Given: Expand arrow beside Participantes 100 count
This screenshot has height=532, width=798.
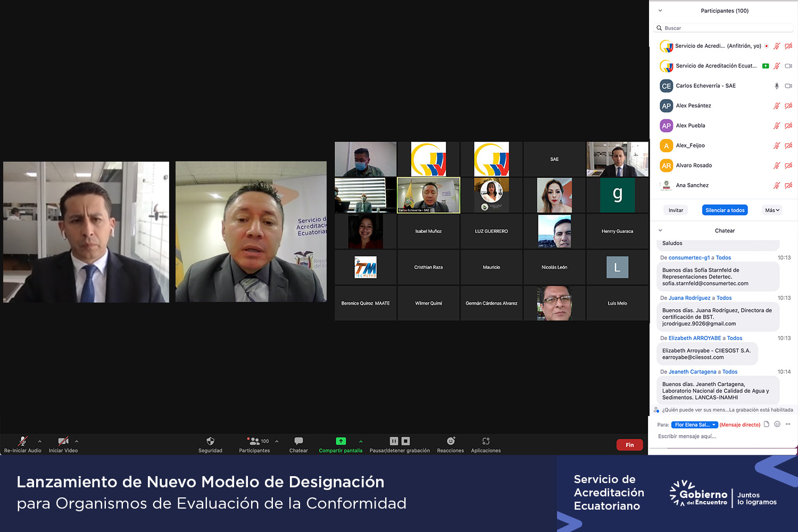Looking at the screenshot, I should coord(277,441).
